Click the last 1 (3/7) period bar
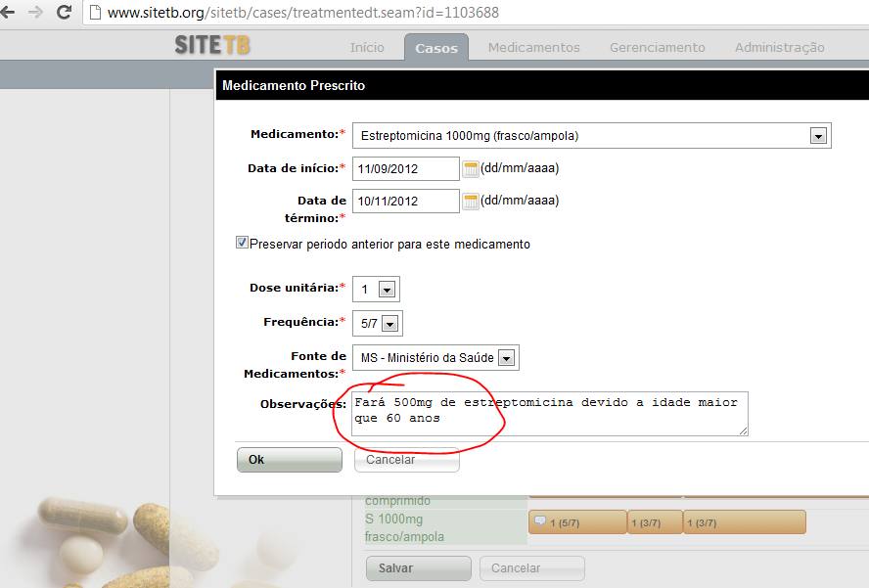Image resolution: width=869 pixels, height=588 pixels. tap(745, 522)
